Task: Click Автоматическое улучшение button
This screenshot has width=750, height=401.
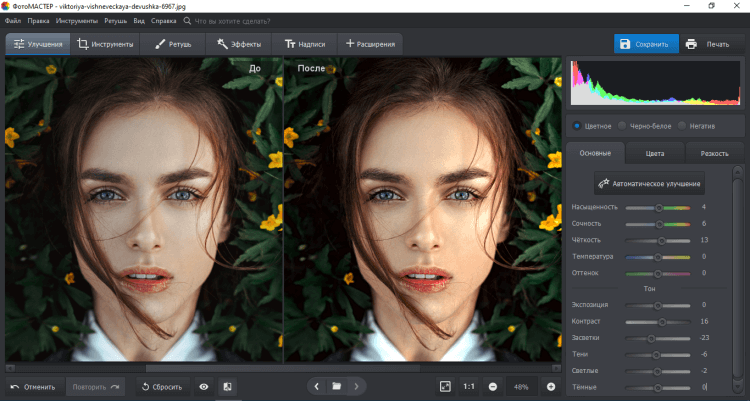Action: [x=650, y=184]
